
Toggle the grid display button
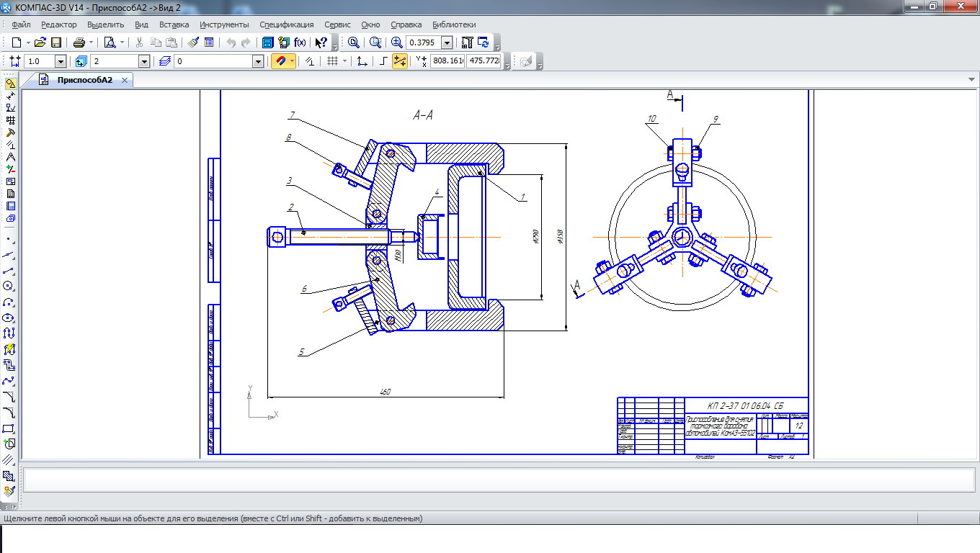[332, 61]
